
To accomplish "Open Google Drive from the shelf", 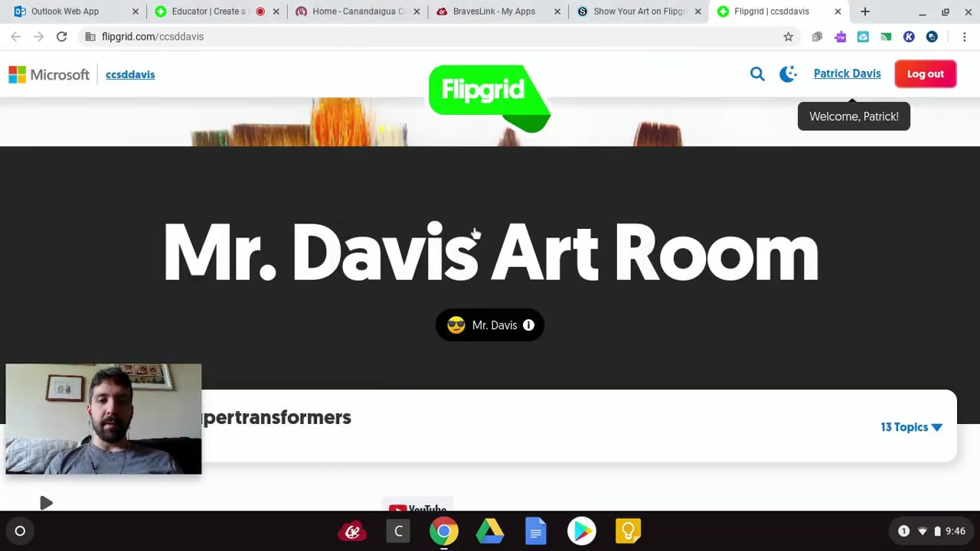I will click(x=490, y=531).
